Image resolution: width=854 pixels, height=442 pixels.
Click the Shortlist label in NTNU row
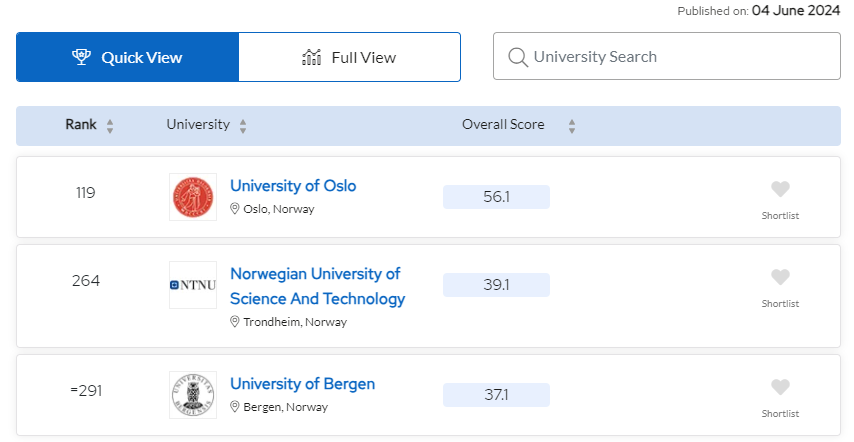(780, 304)
